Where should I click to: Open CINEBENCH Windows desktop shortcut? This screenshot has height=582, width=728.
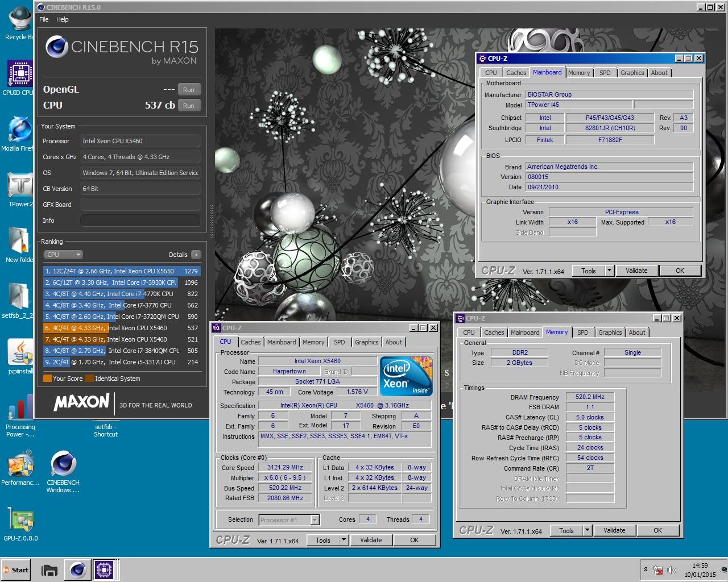pos(63,472)
